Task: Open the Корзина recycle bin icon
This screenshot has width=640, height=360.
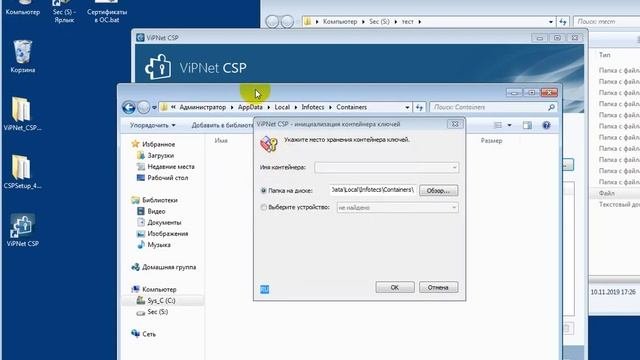Action: pos(22,56)
